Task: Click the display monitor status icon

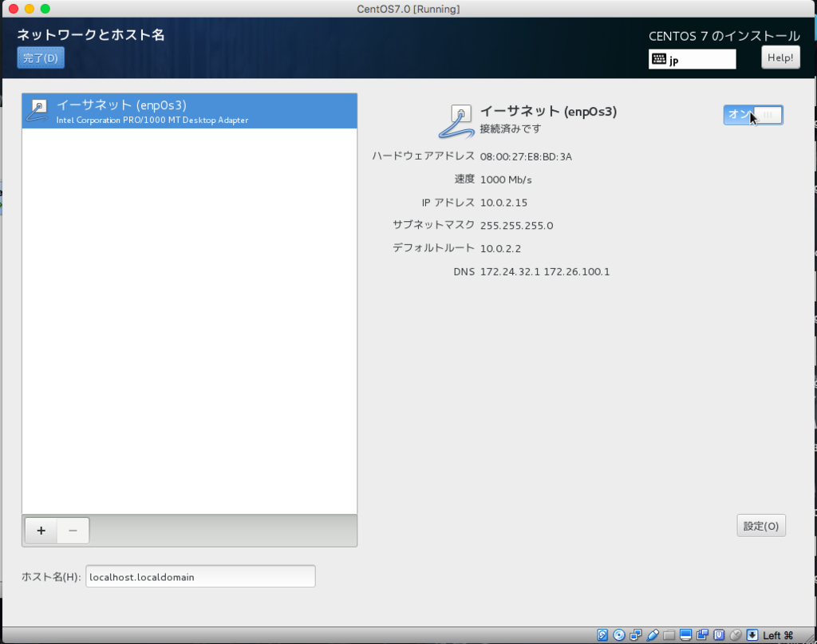Action: coord(685,634)
